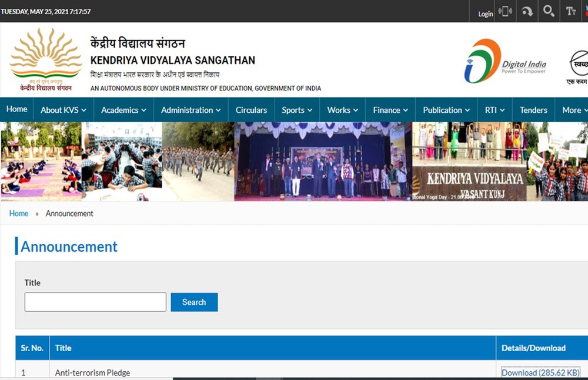Click the Digital India logo
Image resolution: width=588 pixels, height=380 pixels.
(505, 62)
